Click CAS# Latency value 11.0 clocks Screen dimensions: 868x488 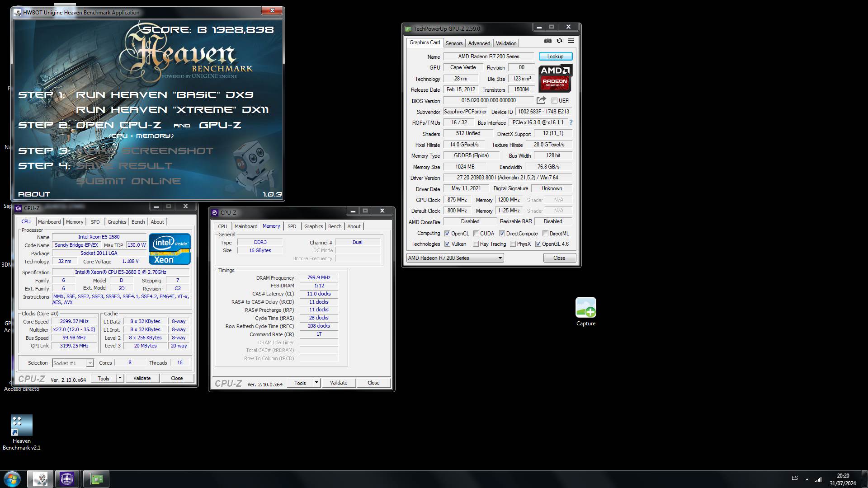pyautogui.click(x=319, y=294)
